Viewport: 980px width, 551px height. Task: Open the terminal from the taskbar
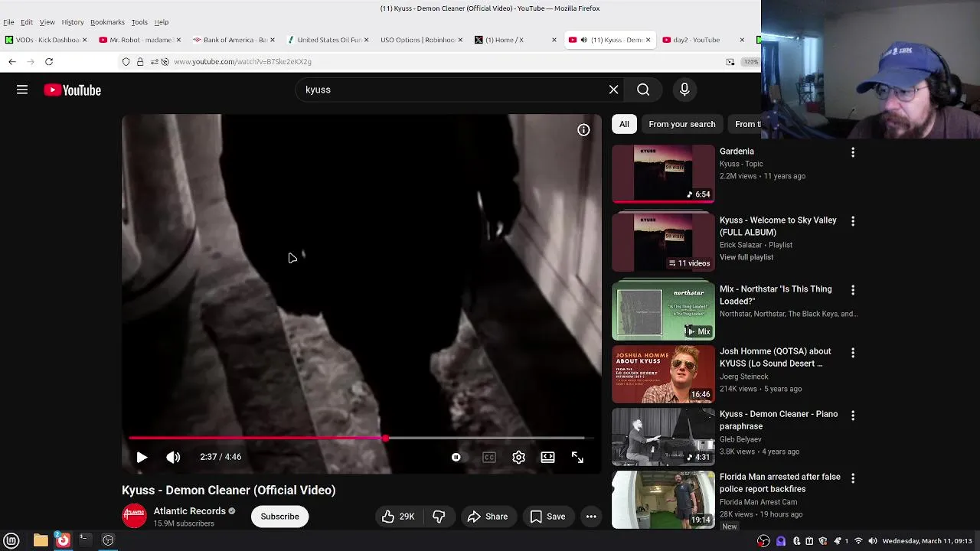85,540
